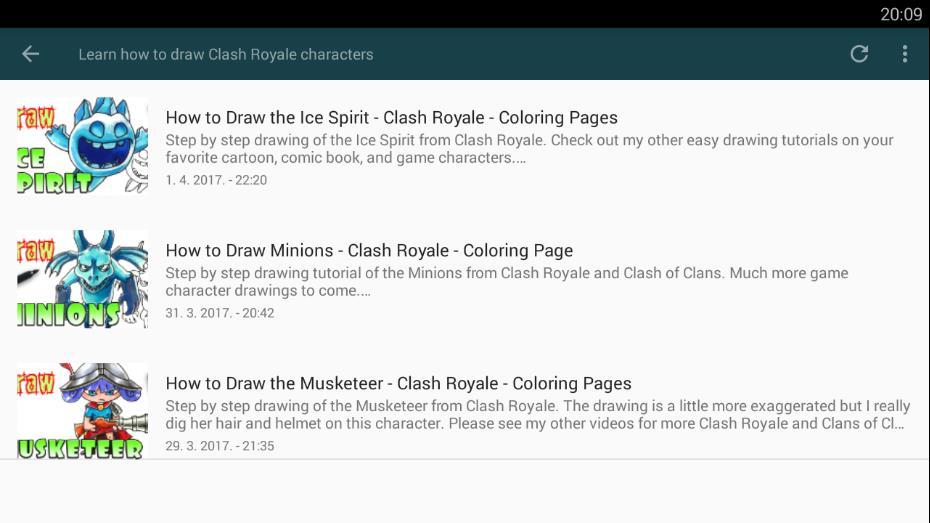Open the Minions video thumbnail
The width and height of the screenshot is (930, 523).
82,279
